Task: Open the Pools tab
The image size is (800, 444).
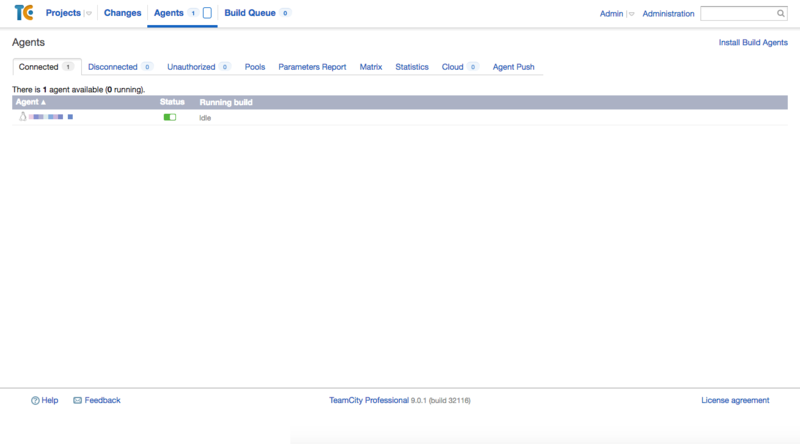Action: click(x=255, y=67)
